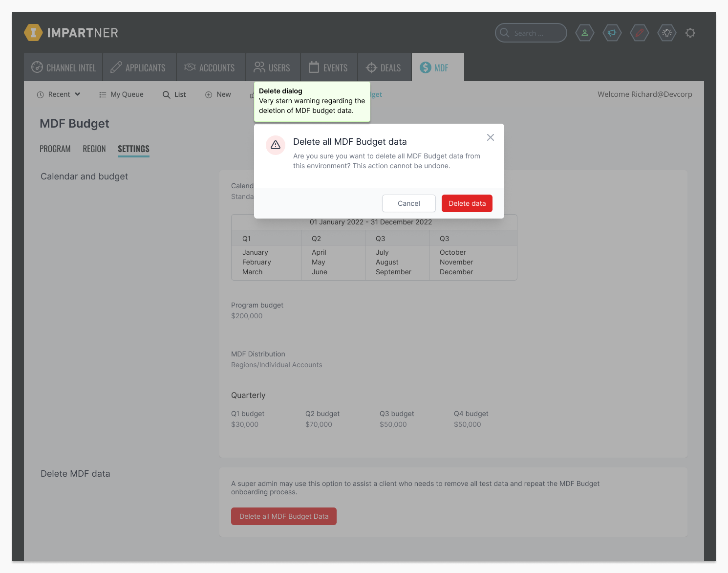Click into the Search field

click(533, 33)
